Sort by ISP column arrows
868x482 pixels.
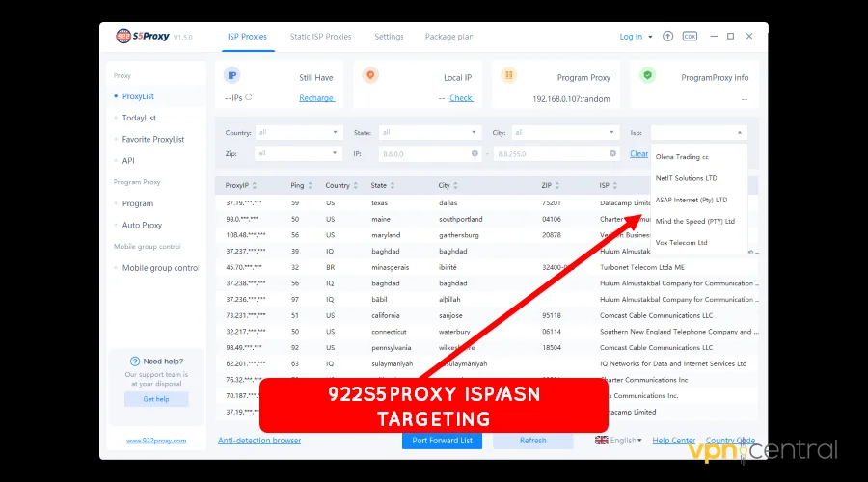coord(614,185)
